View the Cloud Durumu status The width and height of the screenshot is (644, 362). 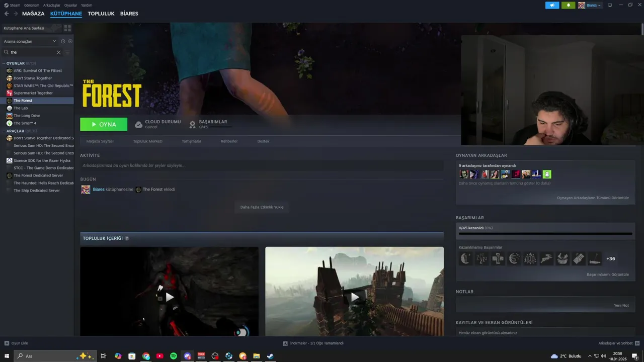158,124
